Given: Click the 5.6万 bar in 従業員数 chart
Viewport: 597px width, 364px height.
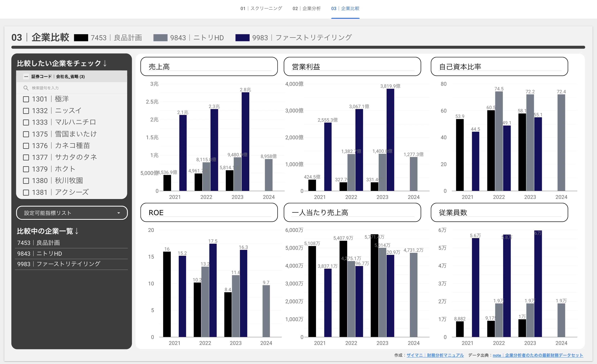Looking at the screenshot, I should tap(475, 288).
